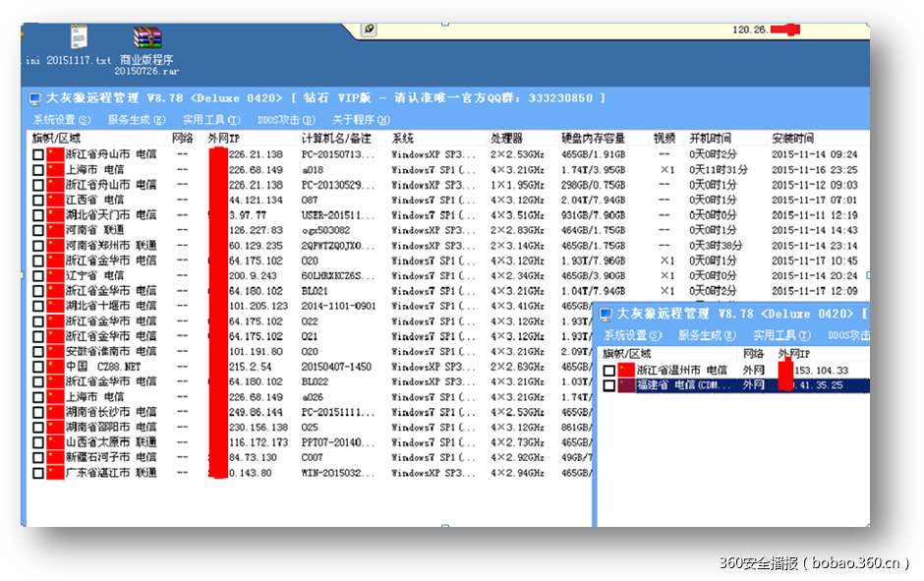The image size is (924, 581).
Task: Select the highlighted 福建省 电信 row
Action: [x=688, y=384]
